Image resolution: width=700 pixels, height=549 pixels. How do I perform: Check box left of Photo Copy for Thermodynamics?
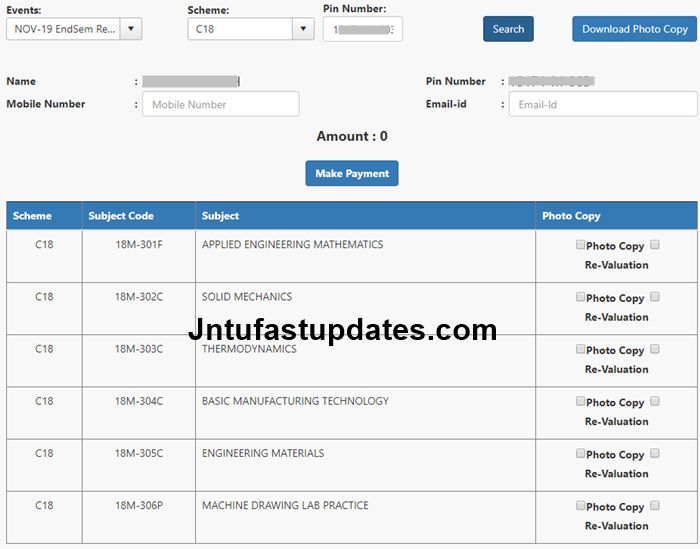point(580,349)
